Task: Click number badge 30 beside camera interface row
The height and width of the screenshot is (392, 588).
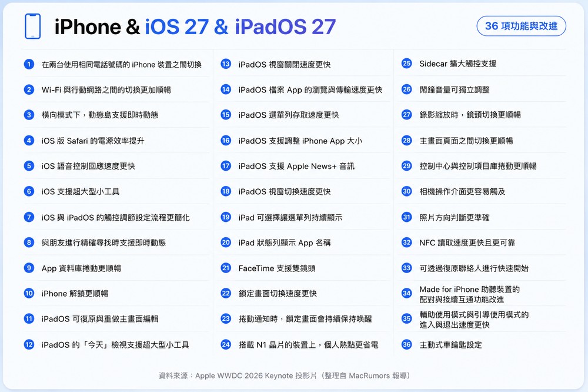Action: pos(406,191)
